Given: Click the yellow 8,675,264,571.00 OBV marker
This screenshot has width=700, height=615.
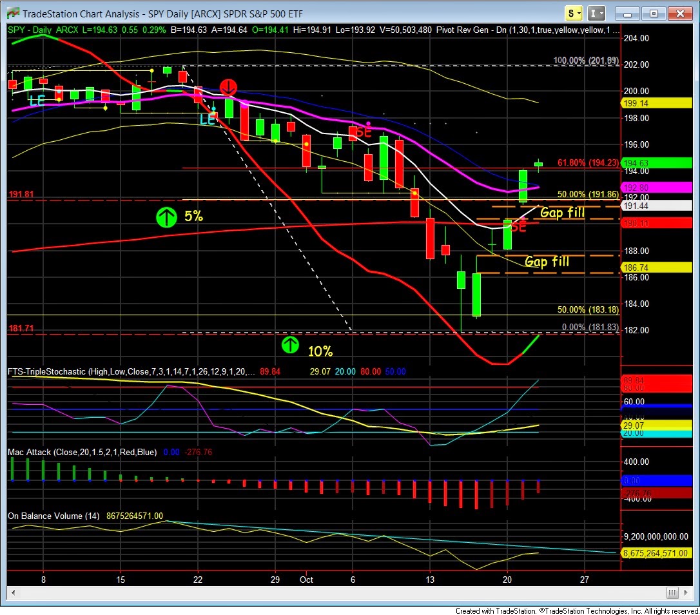Looking at the screenshot, I should coord(657,553).
